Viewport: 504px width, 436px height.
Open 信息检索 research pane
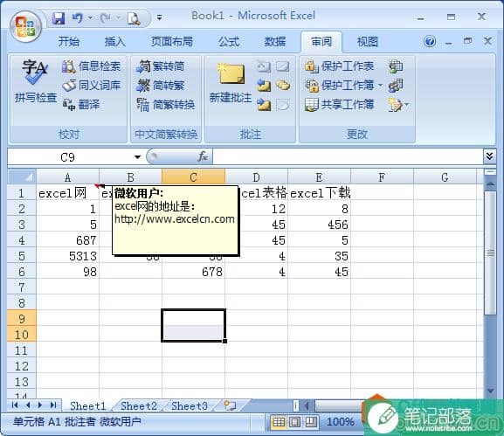point(92,66)
